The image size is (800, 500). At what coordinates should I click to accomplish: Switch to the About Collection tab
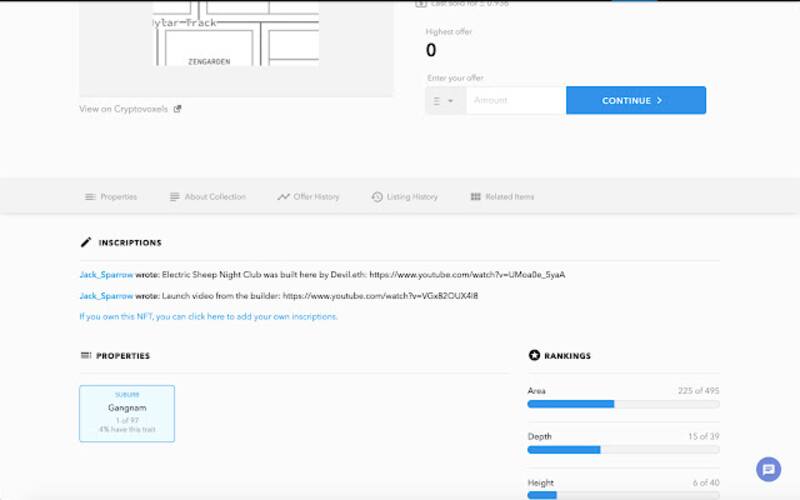click(x=207, y=197)
